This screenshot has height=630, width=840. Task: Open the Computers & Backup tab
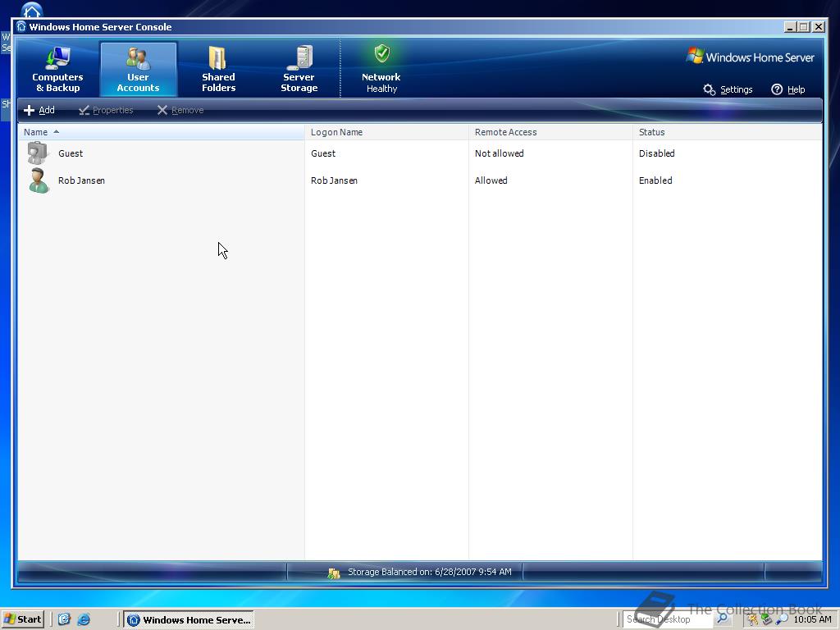click(x=57, y=70)
